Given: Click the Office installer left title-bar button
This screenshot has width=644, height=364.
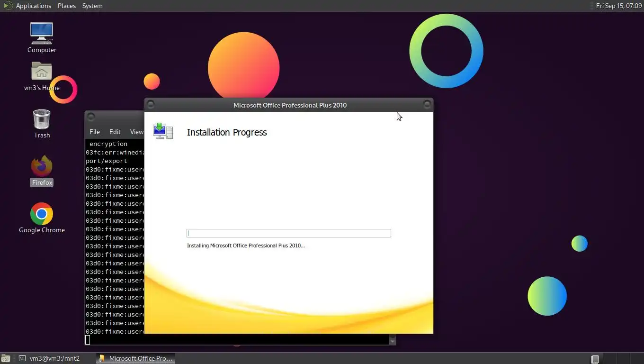Looking at the screenshot, I should 151,104.
